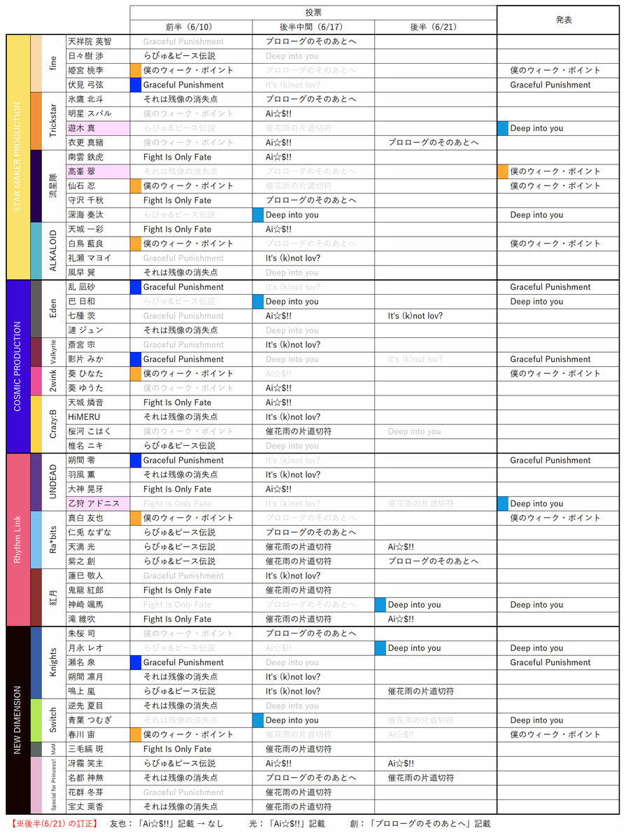Click light blue marker in 深海 奏汰 row
This screenshot has height=840, width=626.
[x=258, y=215]
